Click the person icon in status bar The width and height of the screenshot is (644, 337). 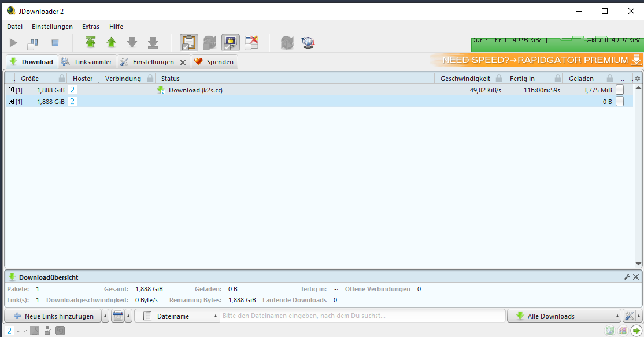pyautogui.click(x=47, y=331)
